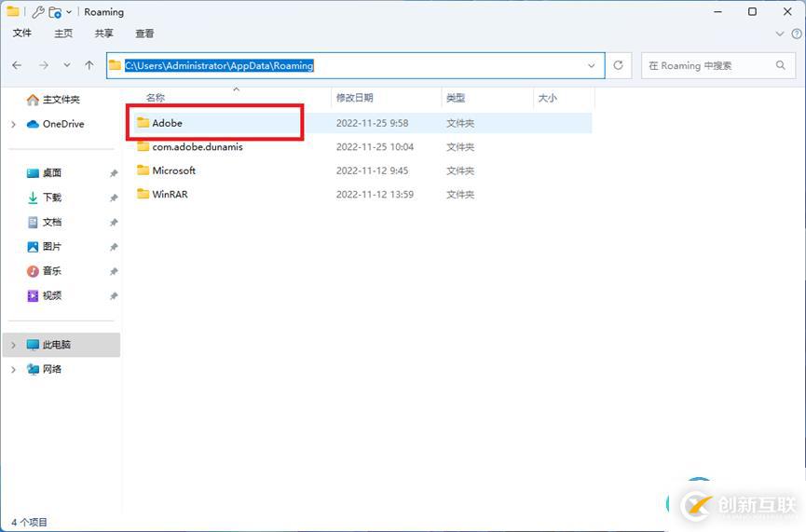Viewport: 806px width, 532px height.
Task: Click the pin icon next to 下载
Action: [x=114, y=198]
